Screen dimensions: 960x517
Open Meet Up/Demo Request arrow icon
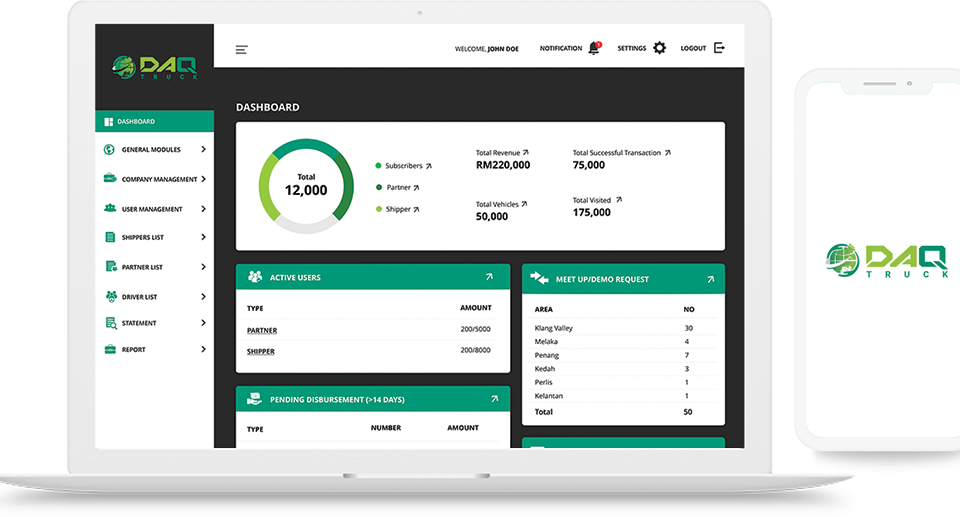coord(710,279)
